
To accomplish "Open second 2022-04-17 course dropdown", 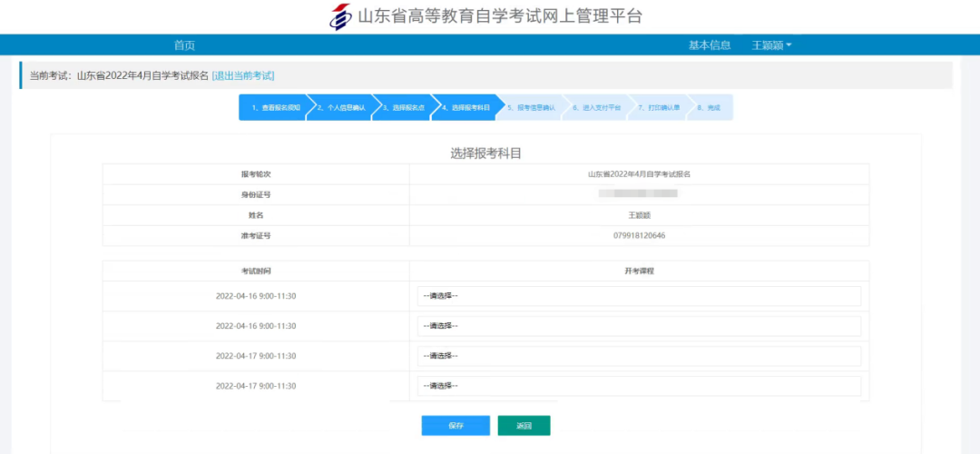I will tap(639, 386).
